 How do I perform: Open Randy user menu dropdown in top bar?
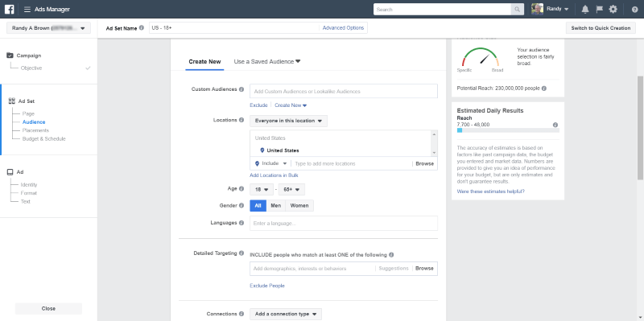click(557, 9)
